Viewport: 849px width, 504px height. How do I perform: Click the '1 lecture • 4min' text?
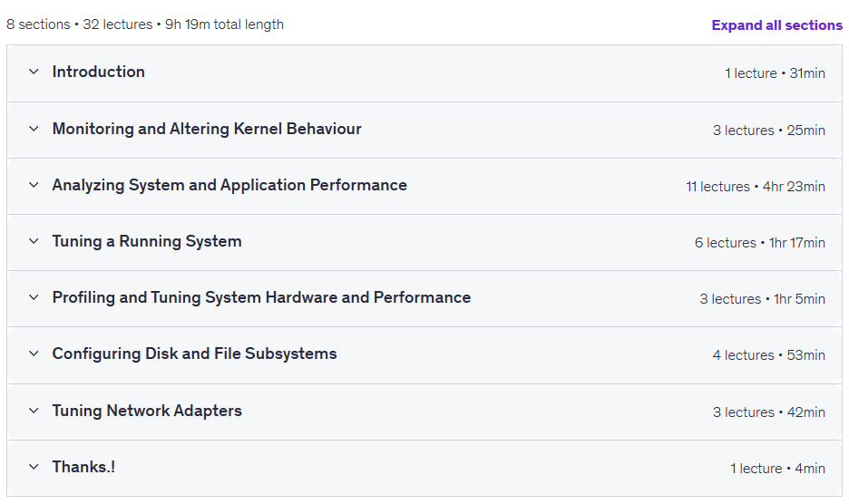(x=777, y=469)
